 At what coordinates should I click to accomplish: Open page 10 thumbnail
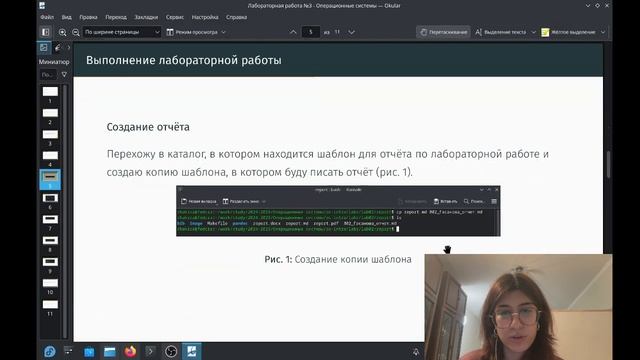click(x=50, y=283)
